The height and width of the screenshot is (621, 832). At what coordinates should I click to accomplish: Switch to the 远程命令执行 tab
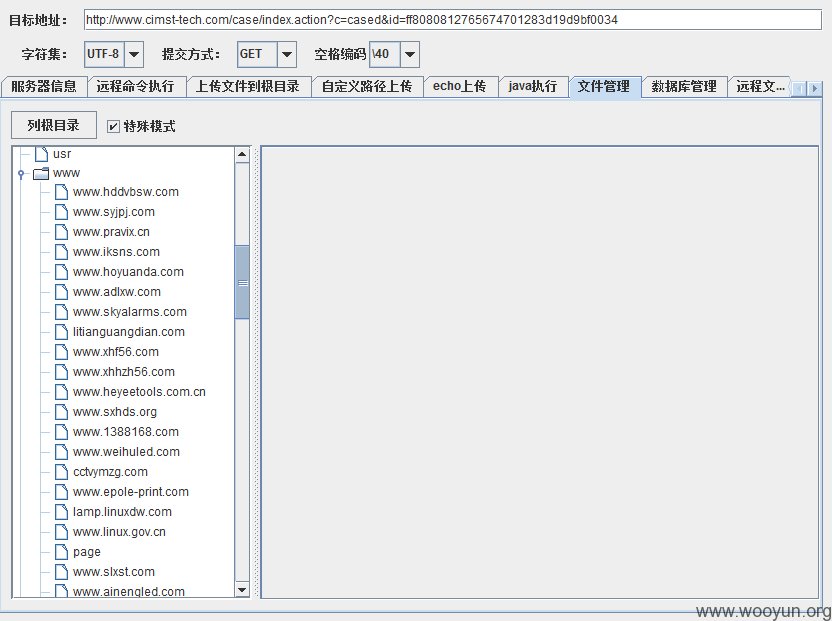point(135,87)
